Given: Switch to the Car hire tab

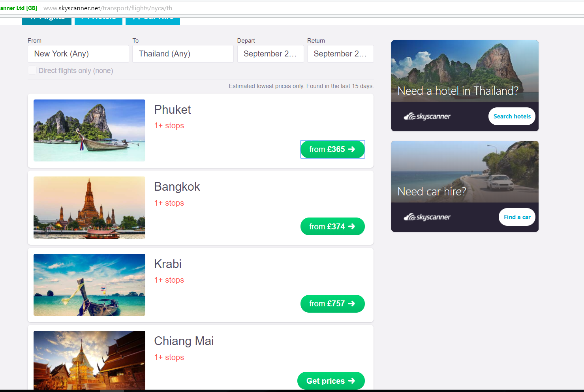Looking at the screenshot, I should (x=153, y=20).
